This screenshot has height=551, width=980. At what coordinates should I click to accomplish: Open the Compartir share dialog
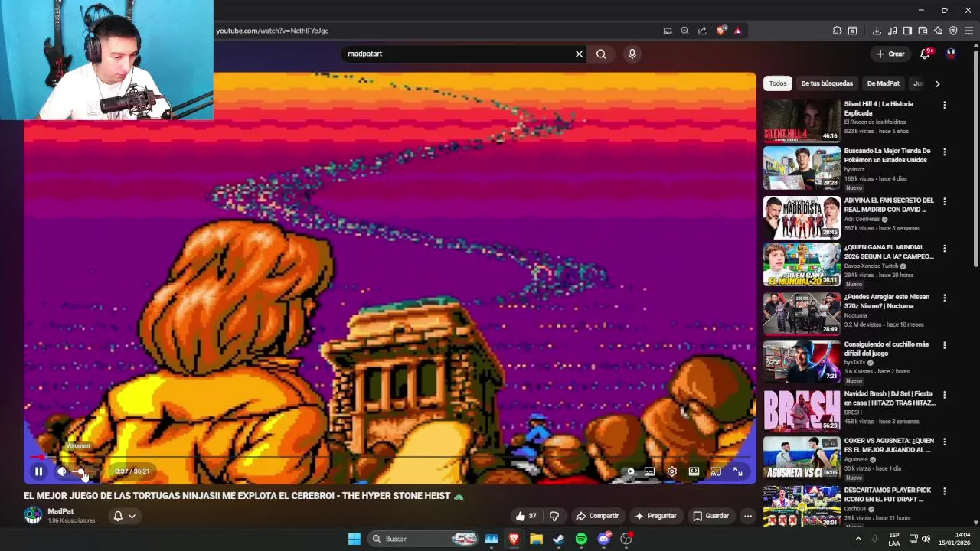[x=597, y=516]
